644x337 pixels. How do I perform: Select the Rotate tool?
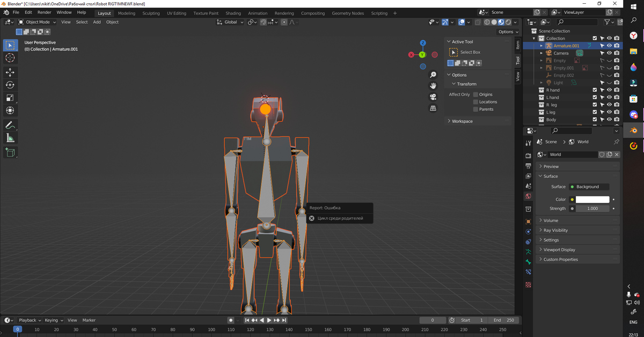10,85
